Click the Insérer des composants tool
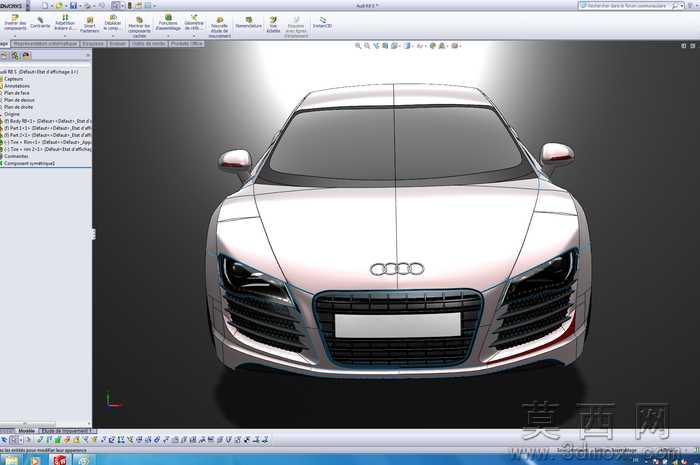This screenshot has width=700, height=465. click(15, 22)
